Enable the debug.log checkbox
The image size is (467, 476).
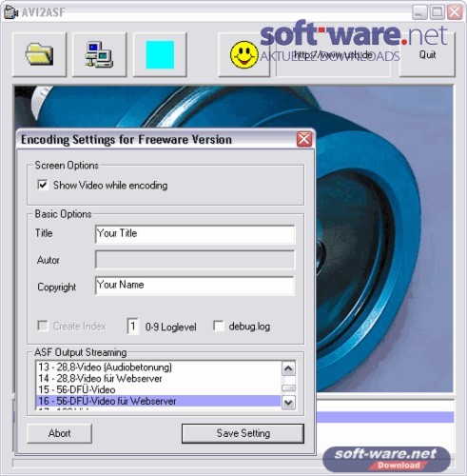pos(219,326)
